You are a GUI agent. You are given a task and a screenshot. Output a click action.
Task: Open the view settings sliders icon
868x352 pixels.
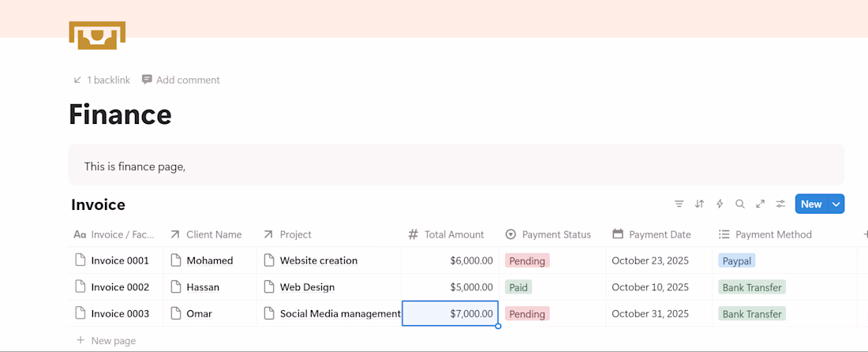(x=780, y=204)
